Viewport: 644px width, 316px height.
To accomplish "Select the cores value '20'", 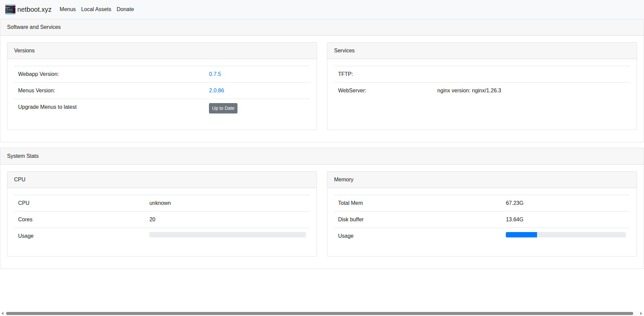I will (152, 220).
